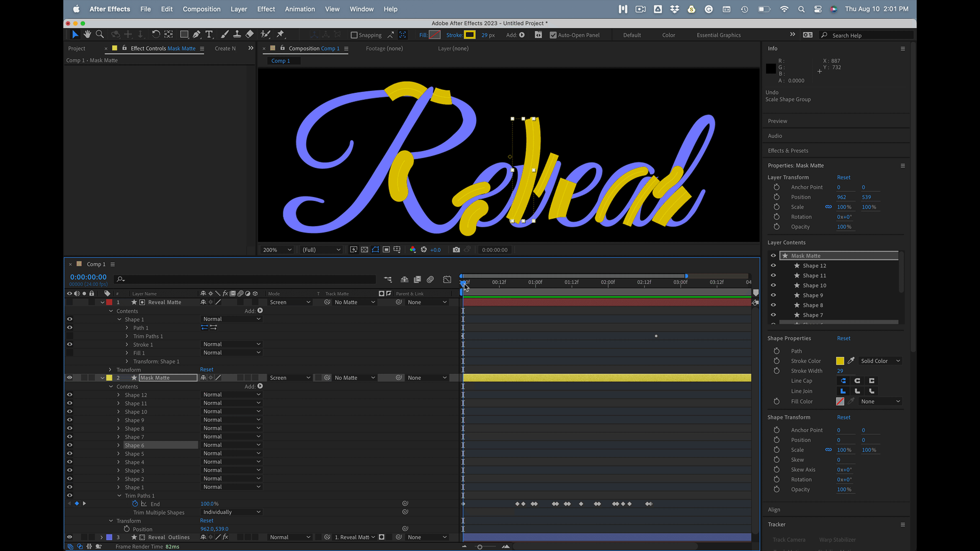This screenshot has width=980, height=551.
Task: Open the Trim Multiple Shapes Individually dropdown
Action: click(232, 512)
